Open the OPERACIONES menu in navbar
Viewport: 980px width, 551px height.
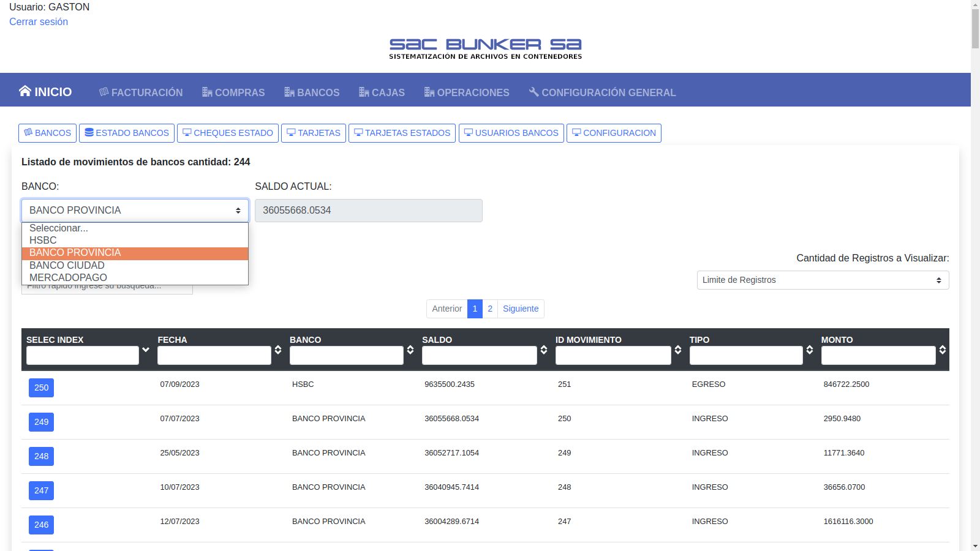467,92
